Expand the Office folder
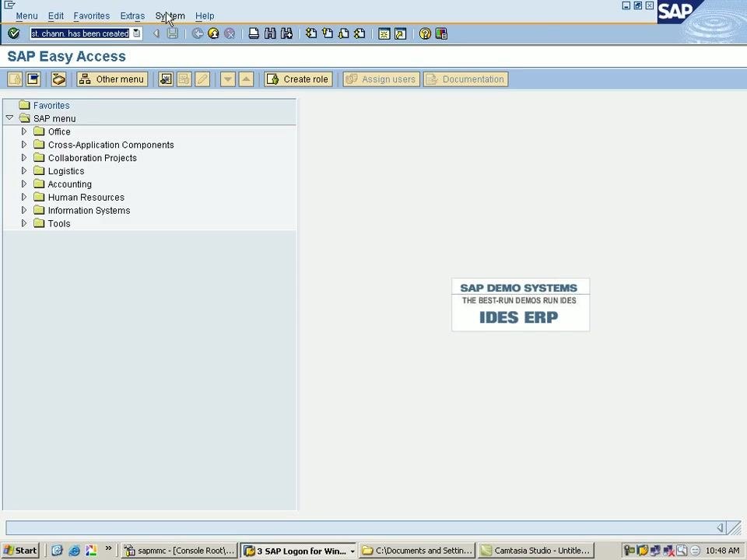The width and height of the screenshot is (747, 560). click(x=24, y=131)
